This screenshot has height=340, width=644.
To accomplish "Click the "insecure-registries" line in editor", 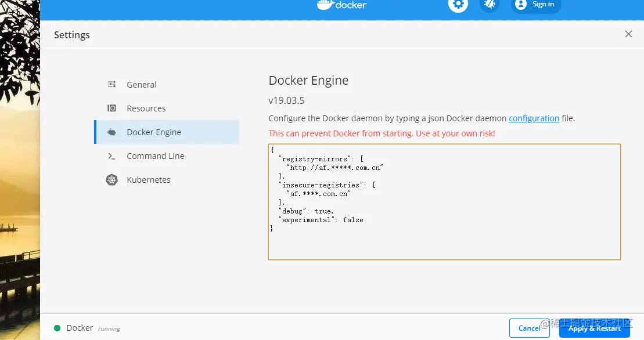I will 327,185.
